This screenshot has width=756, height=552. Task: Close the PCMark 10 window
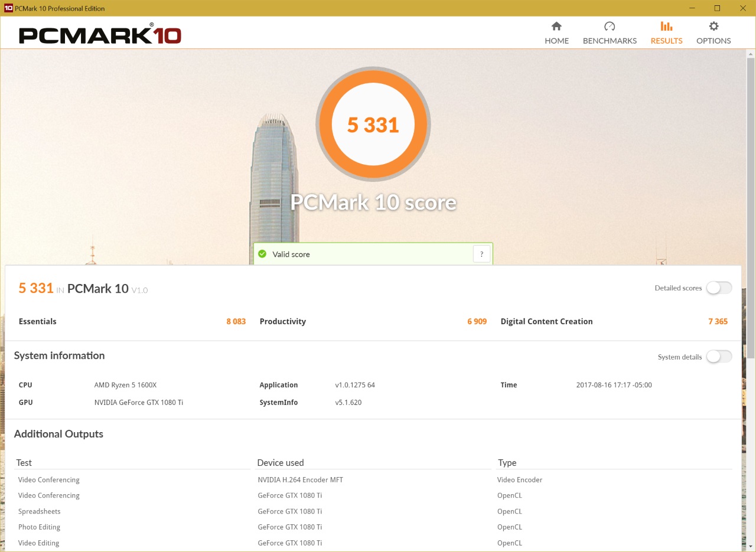(x=742, y=8)
